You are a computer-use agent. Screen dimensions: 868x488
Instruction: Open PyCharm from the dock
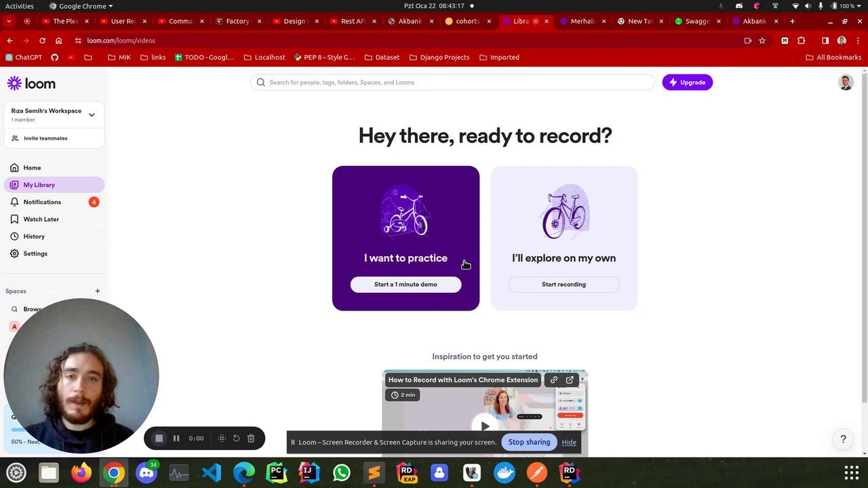[x=277, y=472]
